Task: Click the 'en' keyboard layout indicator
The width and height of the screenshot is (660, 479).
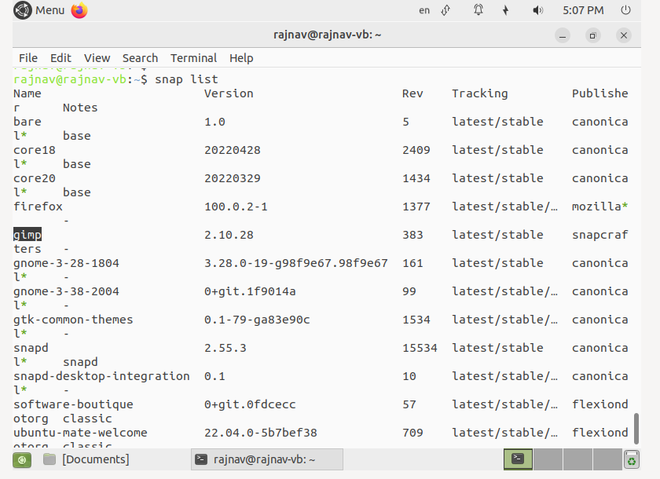Action: click(x=424, y=11)
